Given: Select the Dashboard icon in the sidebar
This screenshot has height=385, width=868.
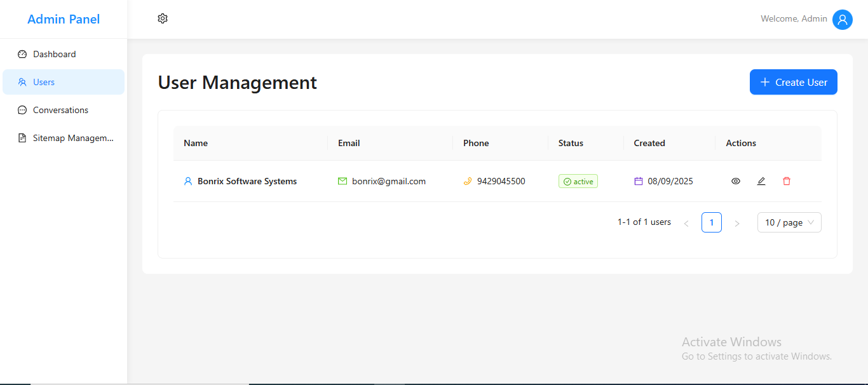Looking at the screenshot, I should (21, 54).
